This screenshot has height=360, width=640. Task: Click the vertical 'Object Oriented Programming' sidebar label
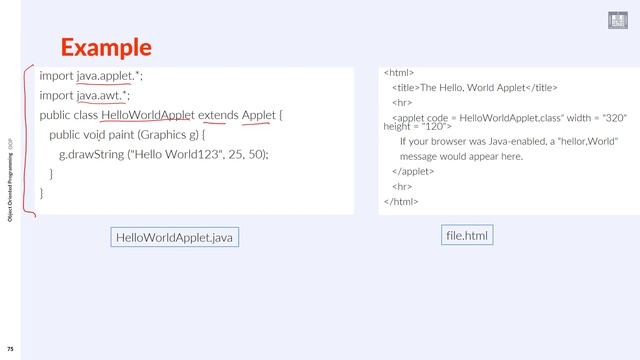click(10, 187)
